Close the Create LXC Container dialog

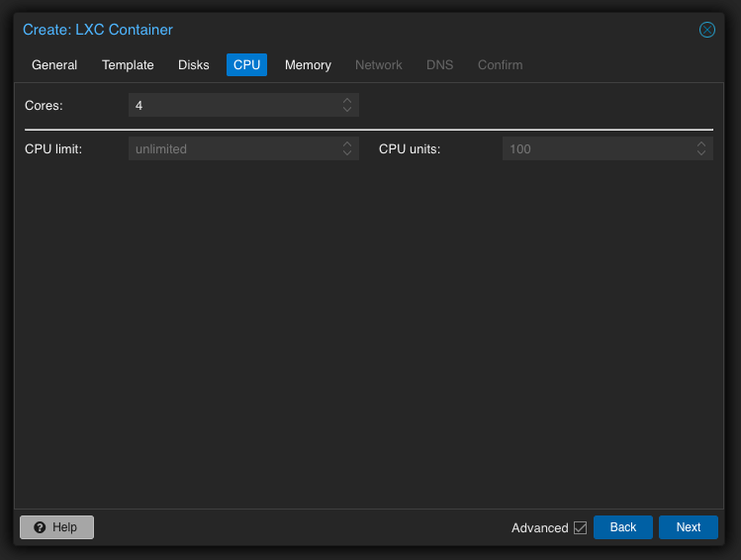coord(707,30)
